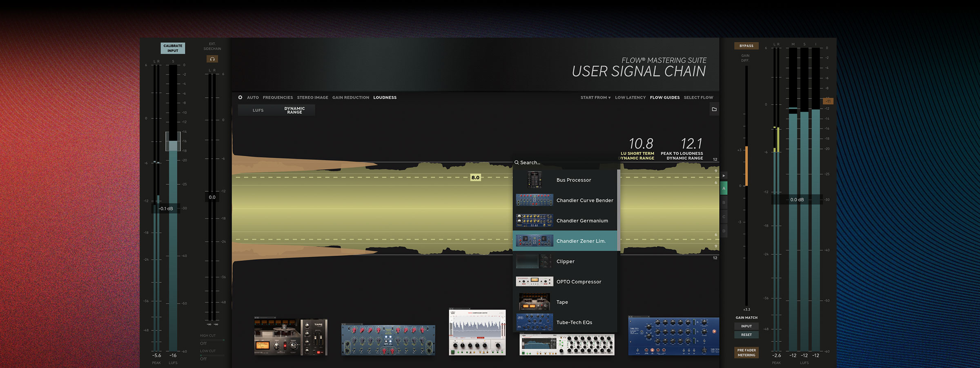Image resolution: width=980 pixels, height=368 pixels.
Task: Click the +3.3 gain difference value
Action: pos(746,310)
